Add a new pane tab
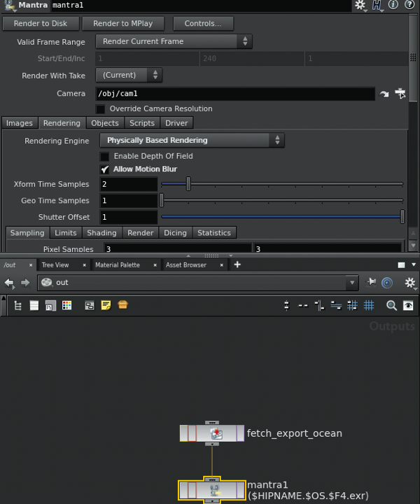This screenshot has height=504, width=420. point(237,265)
